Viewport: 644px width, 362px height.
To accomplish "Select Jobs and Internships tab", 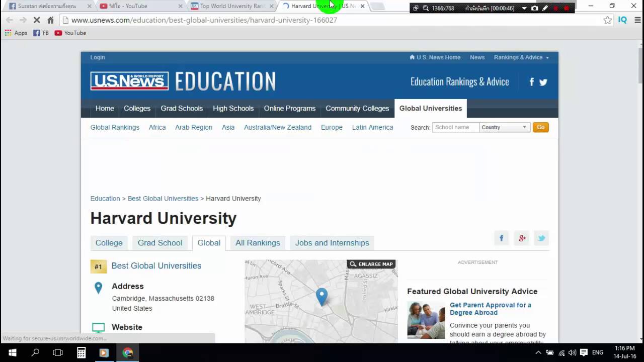I will [x=332, y=243].
